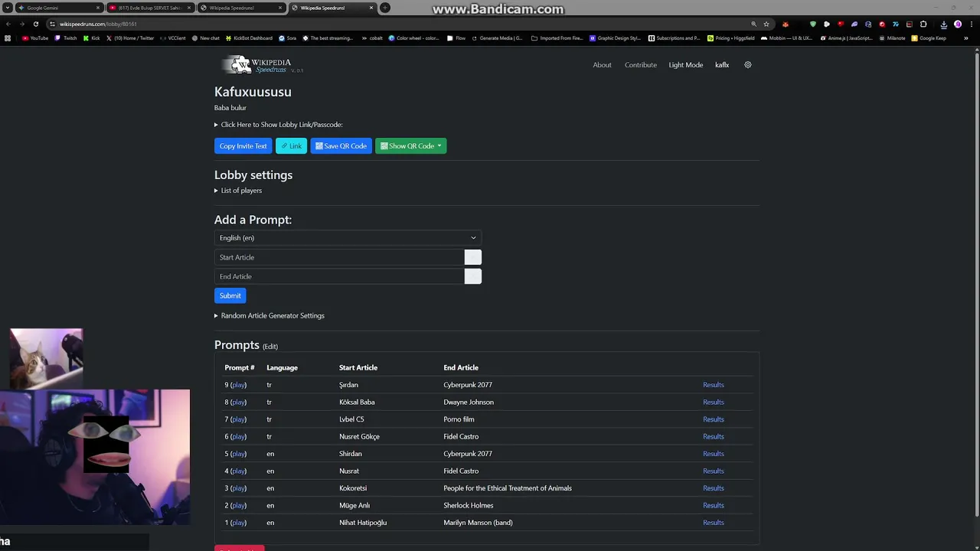Viewport: 980px width, 551px height.
Task: Click the End Article input field
Action: coord(339,276)
